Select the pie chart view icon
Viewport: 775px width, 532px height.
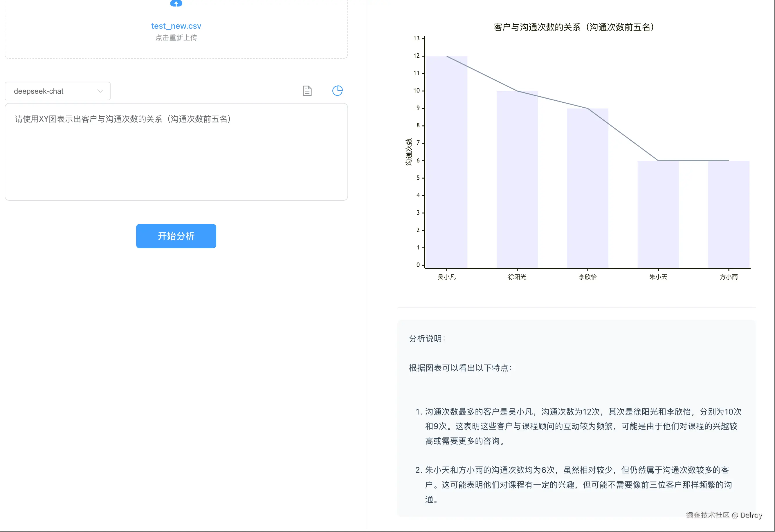pyautogui.click(x=338, y=90)
